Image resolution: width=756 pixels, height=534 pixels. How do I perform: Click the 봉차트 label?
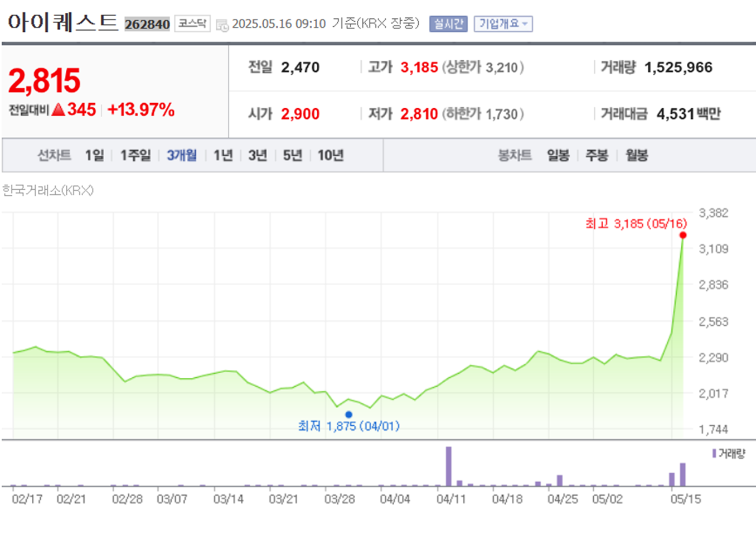(x=515, y=155)
